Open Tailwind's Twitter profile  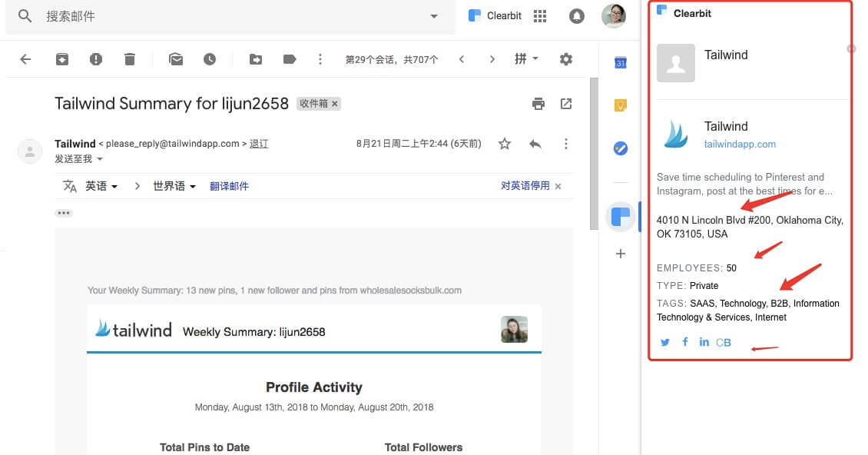click(x=665, y=343)
